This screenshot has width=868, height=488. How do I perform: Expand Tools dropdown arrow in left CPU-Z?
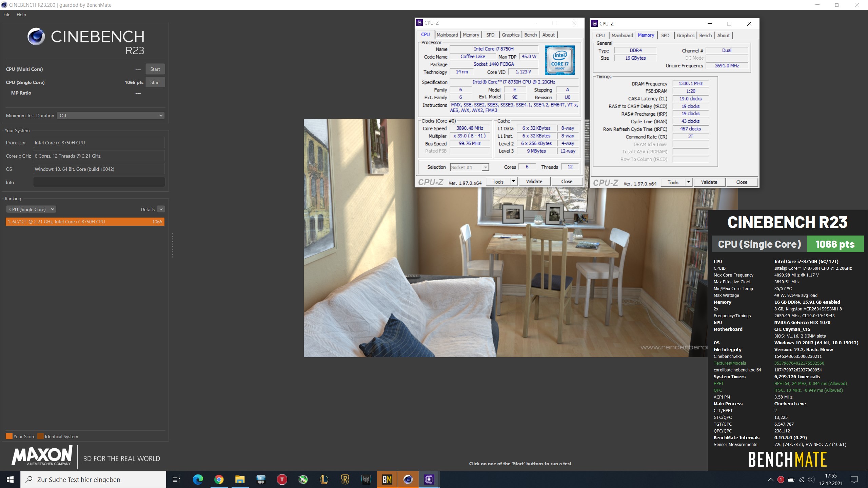pos(513,182)
